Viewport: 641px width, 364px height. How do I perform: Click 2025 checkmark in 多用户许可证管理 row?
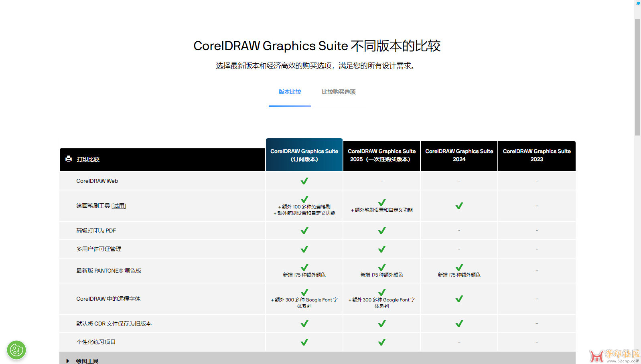[x=382, y=249]
